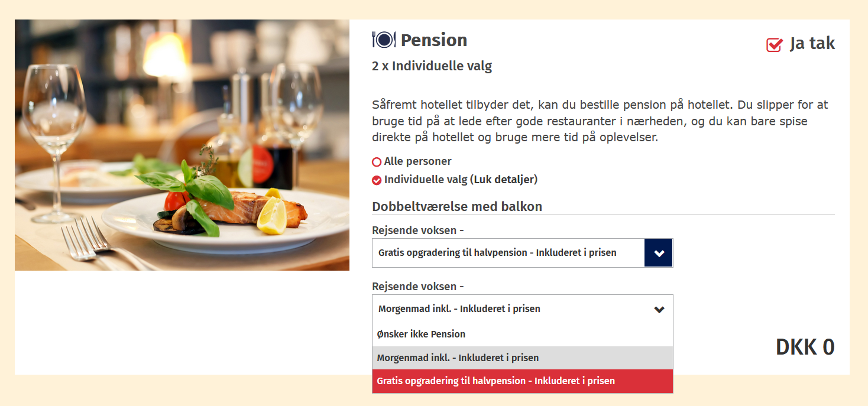Screen dimensions: 868x406
Task: Click second traveler's select box showing Morgenmad
Action: [x=509, y=309]
